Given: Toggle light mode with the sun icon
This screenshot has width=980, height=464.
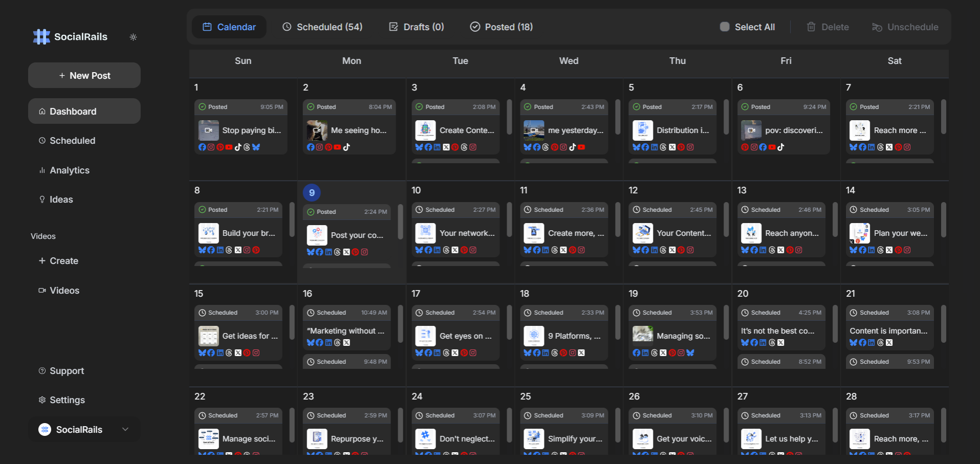Looking at the screenshot, I should click(134, 37).
